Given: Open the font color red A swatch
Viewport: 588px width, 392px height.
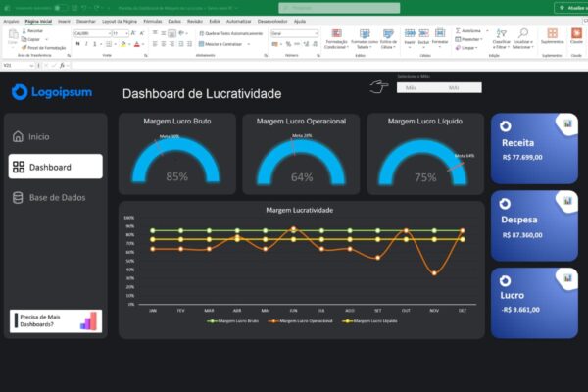Looking at the screenshot, I should [137, 44].
